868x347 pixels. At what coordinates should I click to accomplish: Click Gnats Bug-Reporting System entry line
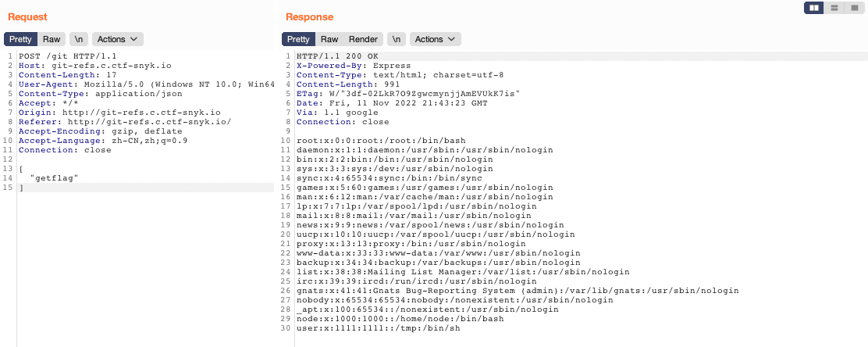518,291
